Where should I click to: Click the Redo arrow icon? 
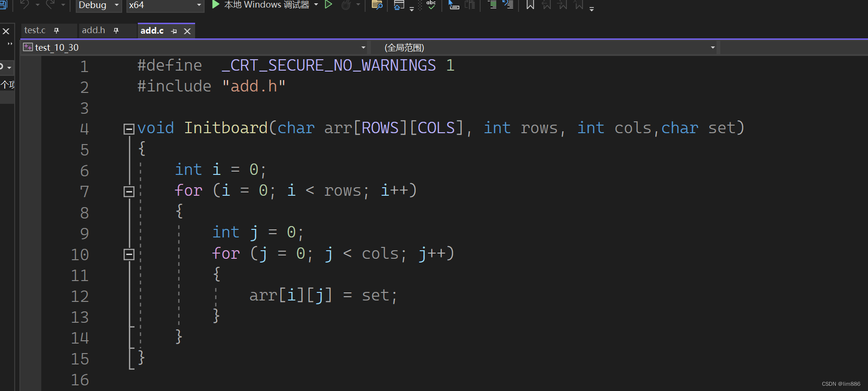[50, 4]
